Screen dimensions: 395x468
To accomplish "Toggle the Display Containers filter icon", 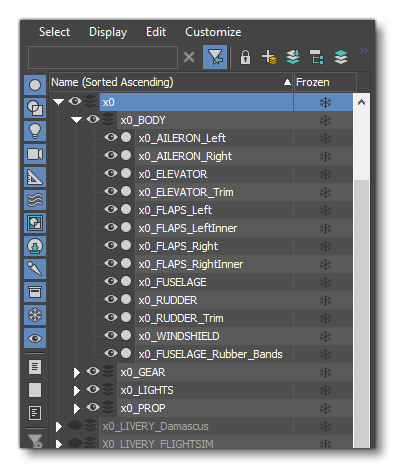I will (35, 292).
